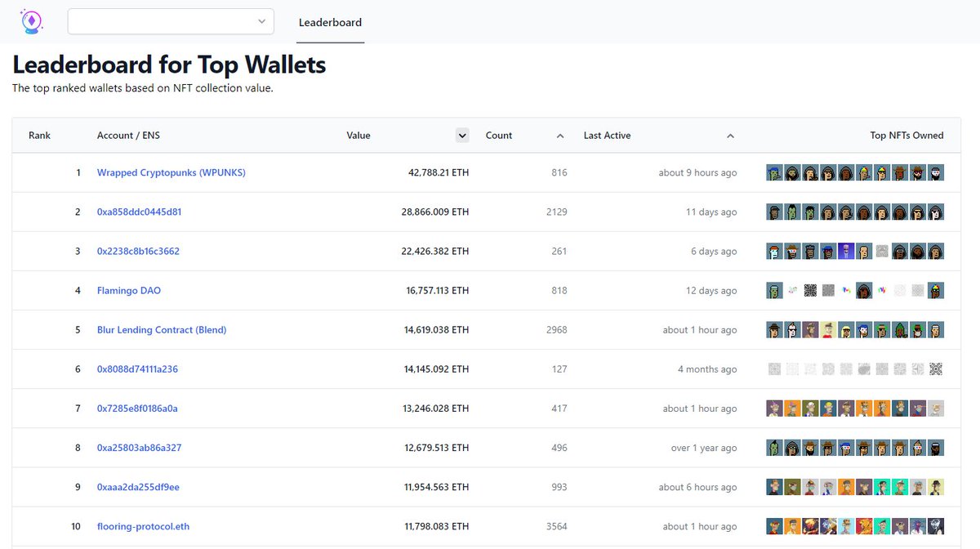The width and height of the screenshot is (980, 549).
Task: Click 'over 1 year ago' last active cell
Action: (x=704, y=448)
